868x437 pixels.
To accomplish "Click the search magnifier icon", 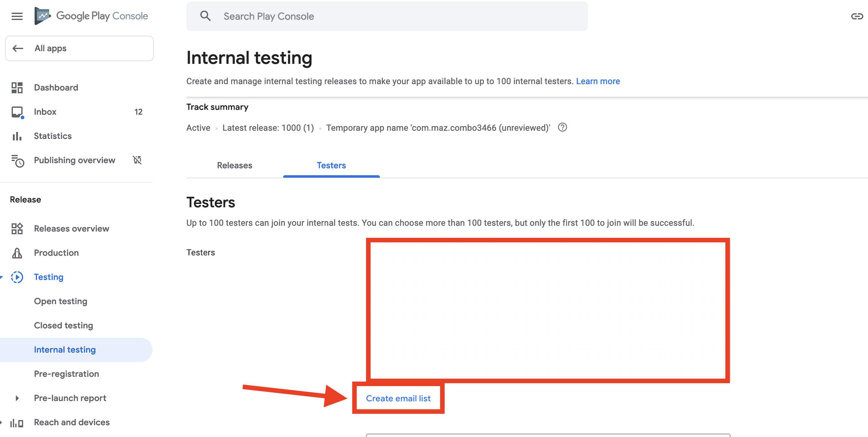I will [205, 16].
